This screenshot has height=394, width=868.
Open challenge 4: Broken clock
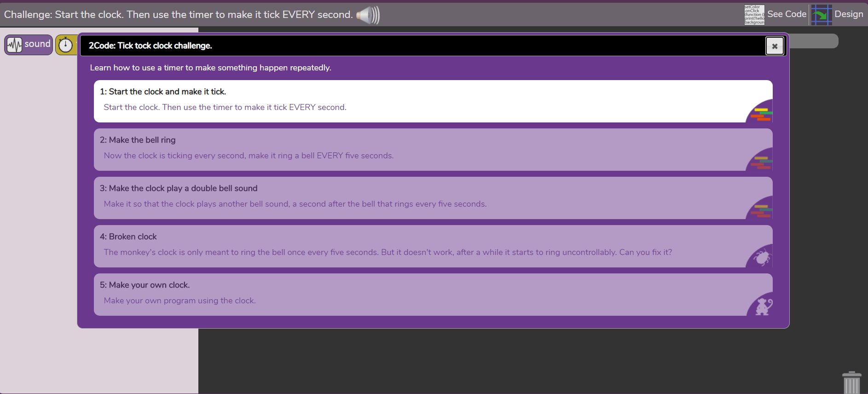pyautogui.click(x=433, y=246)
